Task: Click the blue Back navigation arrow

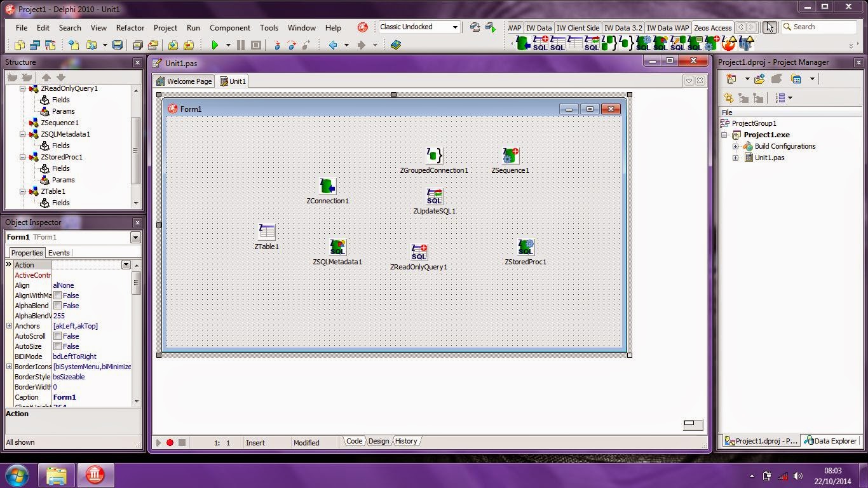Action: coord(332,45)
